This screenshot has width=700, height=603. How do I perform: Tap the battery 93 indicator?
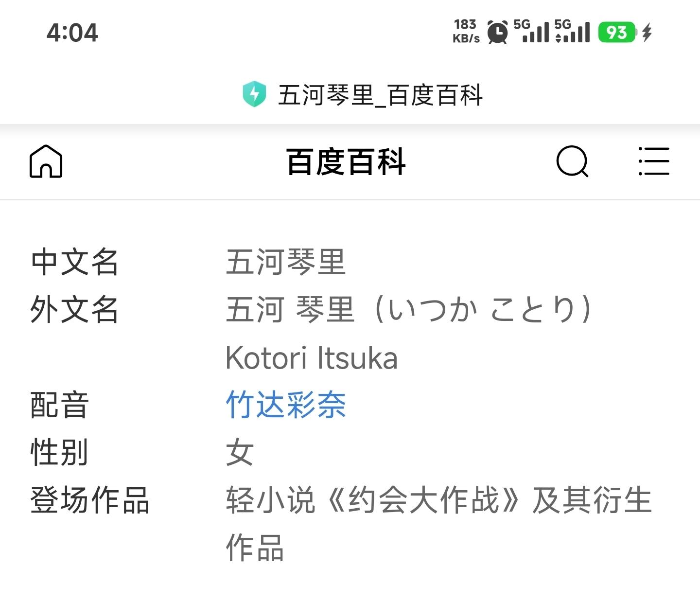[617, 33]
